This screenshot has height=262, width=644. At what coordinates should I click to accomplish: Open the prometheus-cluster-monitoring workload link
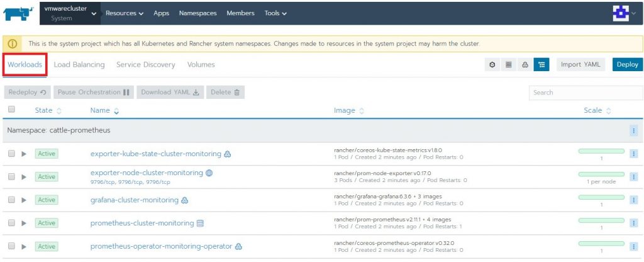[142, 223]
